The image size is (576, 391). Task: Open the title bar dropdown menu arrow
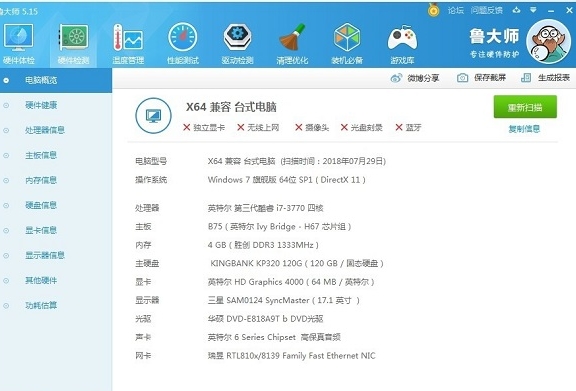click(533, 10)
